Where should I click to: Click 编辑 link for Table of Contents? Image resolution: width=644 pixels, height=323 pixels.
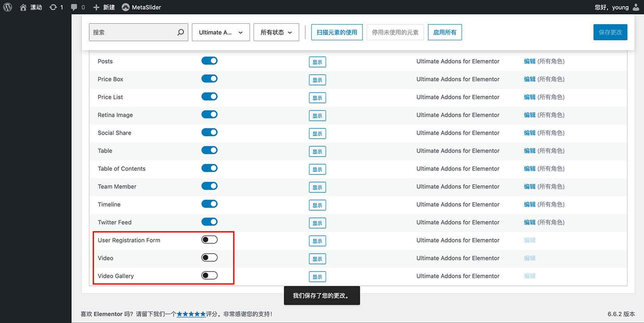click(x=530, y=169)
